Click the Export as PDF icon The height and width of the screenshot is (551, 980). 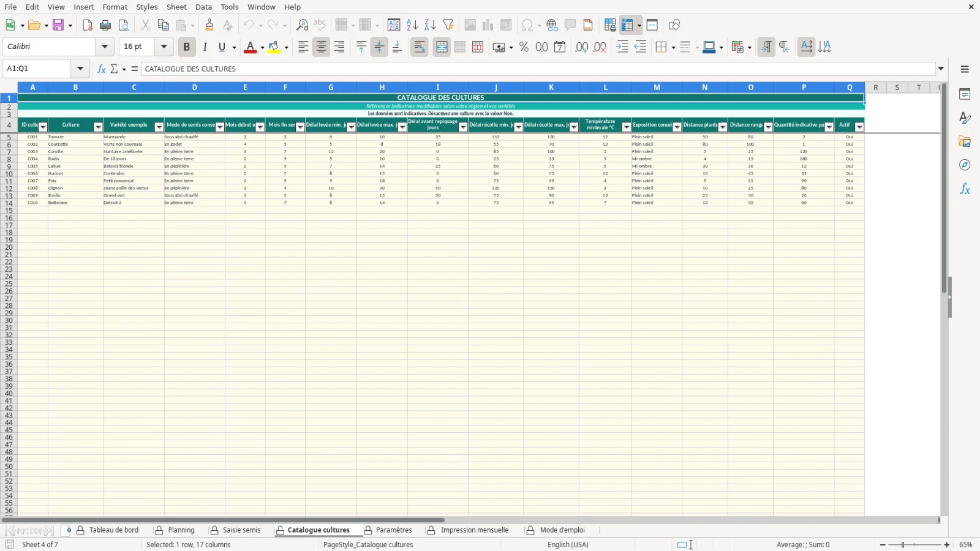(88, 25)
